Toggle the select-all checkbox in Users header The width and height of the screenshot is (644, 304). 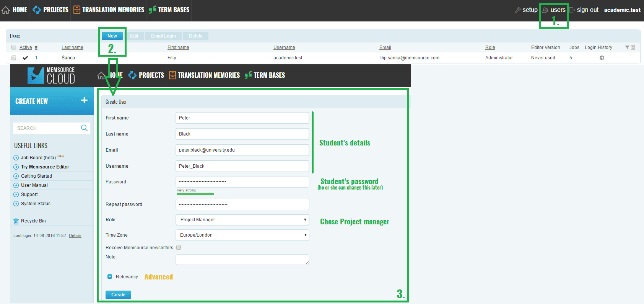14,47
